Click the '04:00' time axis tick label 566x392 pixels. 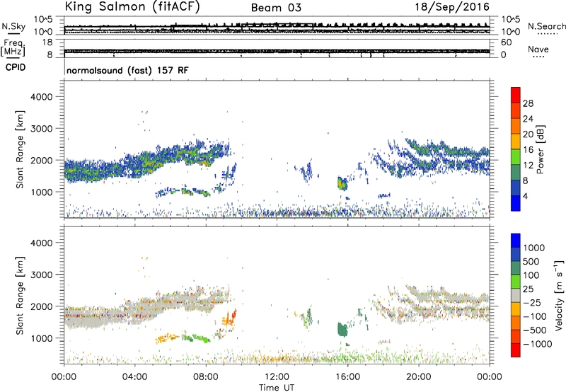pyautogui.click(x=134, y=377)
